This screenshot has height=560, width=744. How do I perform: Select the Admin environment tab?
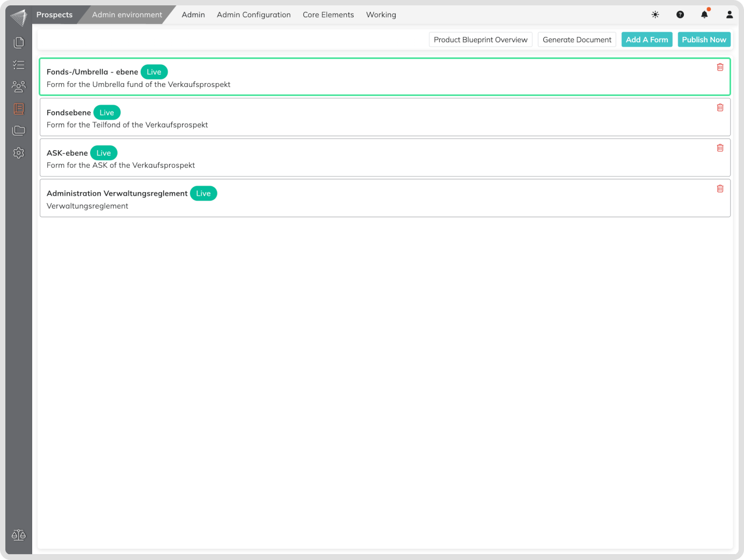[127, 15]
